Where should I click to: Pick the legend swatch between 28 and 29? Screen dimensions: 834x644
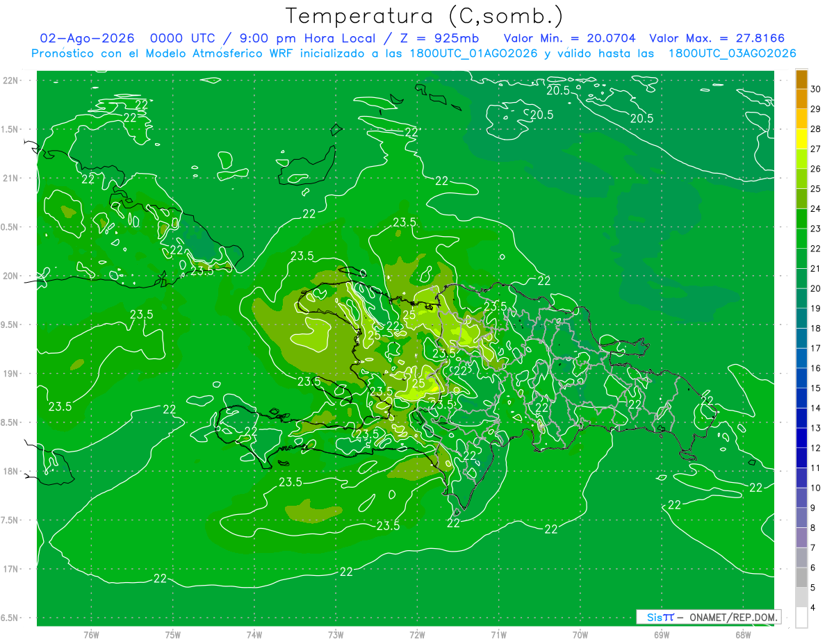click(x=801, y=119)
